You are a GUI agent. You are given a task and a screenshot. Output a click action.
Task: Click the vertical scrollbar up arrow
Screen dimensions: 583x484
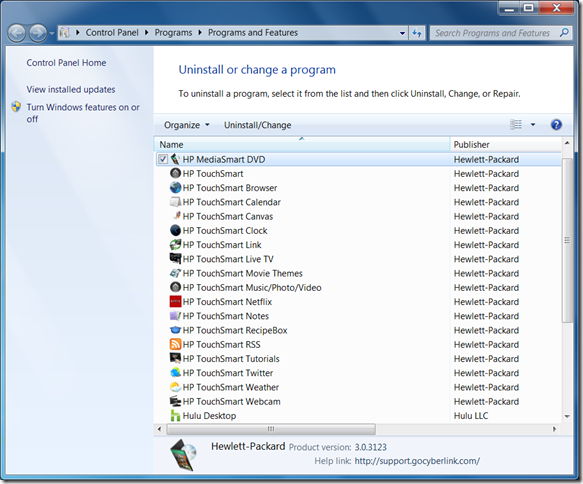click(x=567, y=143)
